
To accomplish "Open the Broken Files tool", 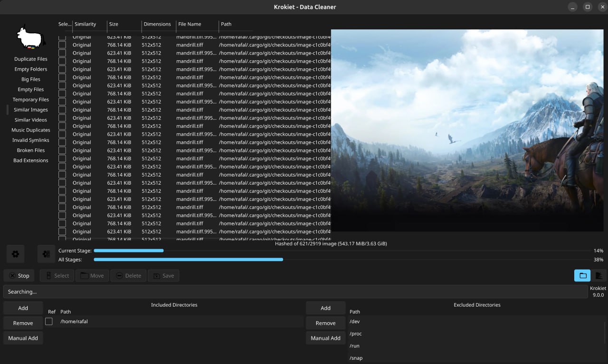I will coord(31,150).
